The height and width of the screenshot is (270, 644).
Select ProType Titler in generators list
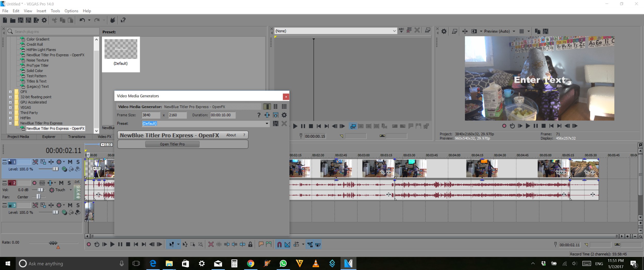click(37, 66)
